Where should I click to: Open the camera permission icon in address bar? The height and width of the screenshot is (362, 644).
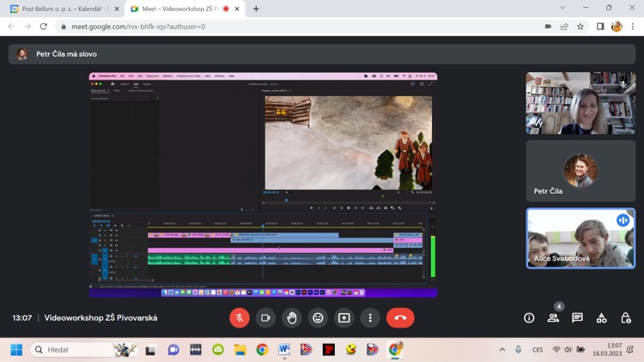coord(548,27)
